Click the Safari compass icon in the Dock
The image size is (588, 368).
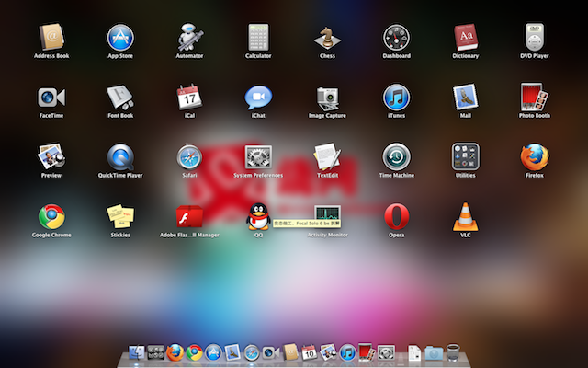point(252,353)
